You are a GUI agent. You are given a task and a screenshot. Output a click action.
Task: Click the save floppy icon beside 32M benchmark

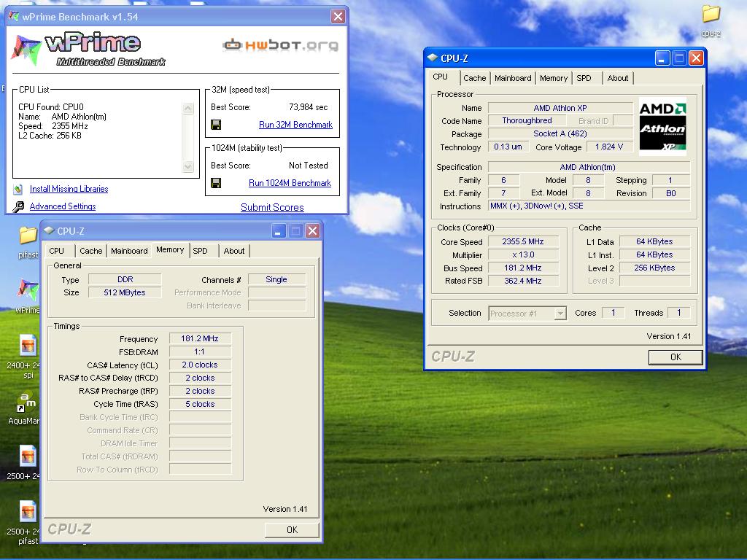(216, 125)
